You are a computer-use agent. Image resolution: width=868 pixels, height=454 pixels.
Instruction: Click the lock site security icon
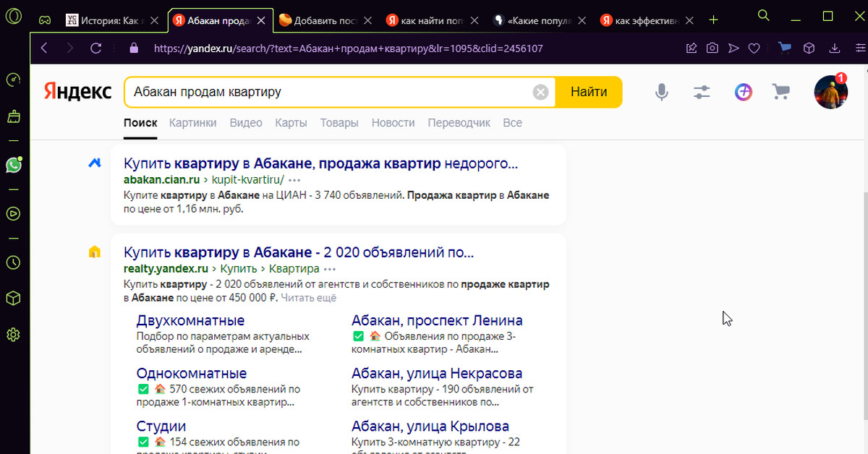[x=133, y=48]
